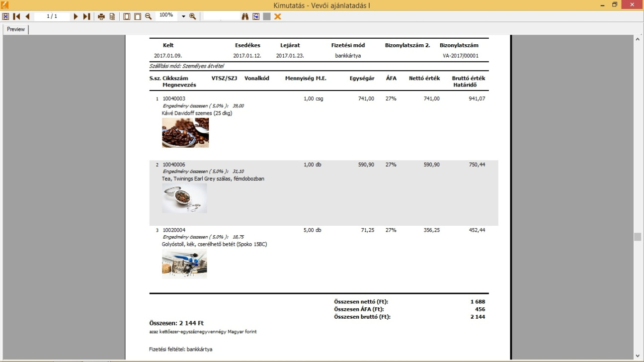Image resolution: width=644 pixels, height=362 pixels.
Task: Click the vertical scrollbar thumb
Action: pos(638,237)
